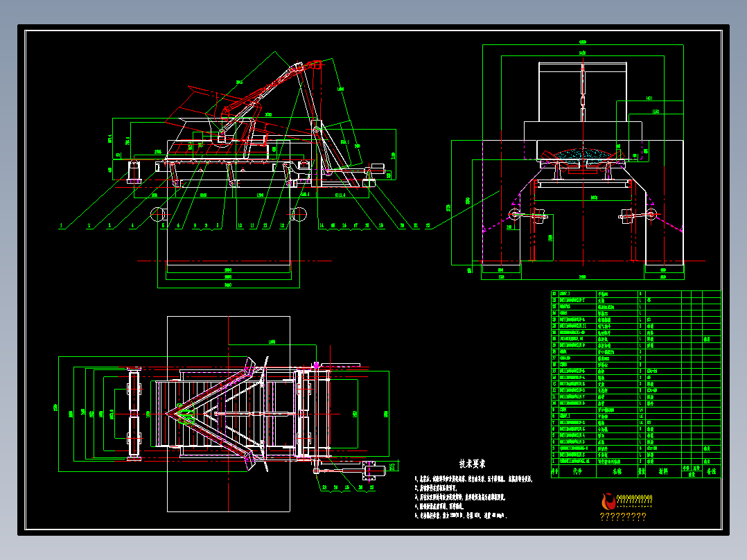Select the 材料 header cell in parts table
Image resolution: width=747 pixels, height=560 pixels.
(x=663, y=471)
